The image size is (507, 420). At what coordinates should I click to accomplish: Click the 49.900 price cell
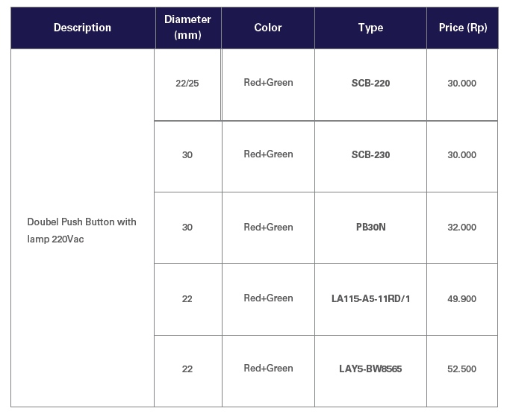[x=462, y=299]
